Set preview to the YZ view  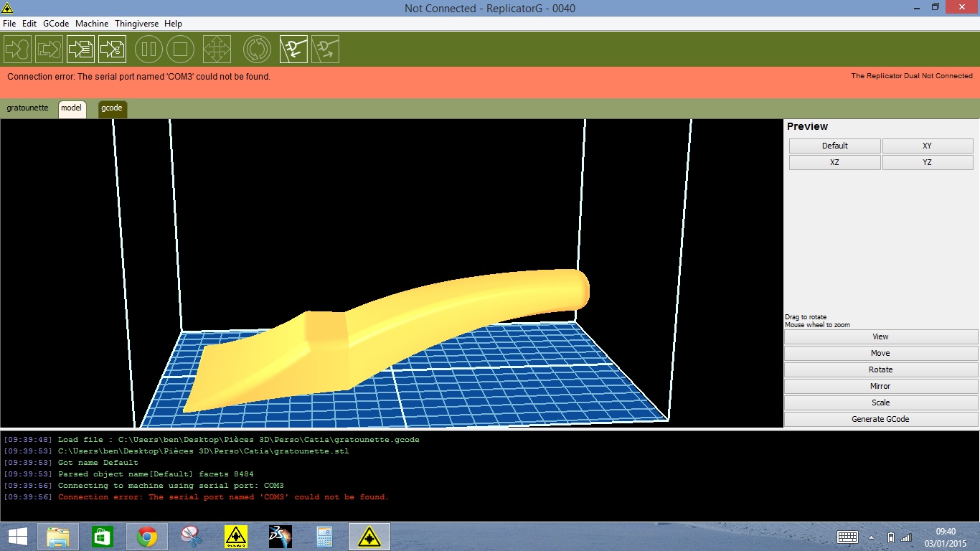click(928, 162)
